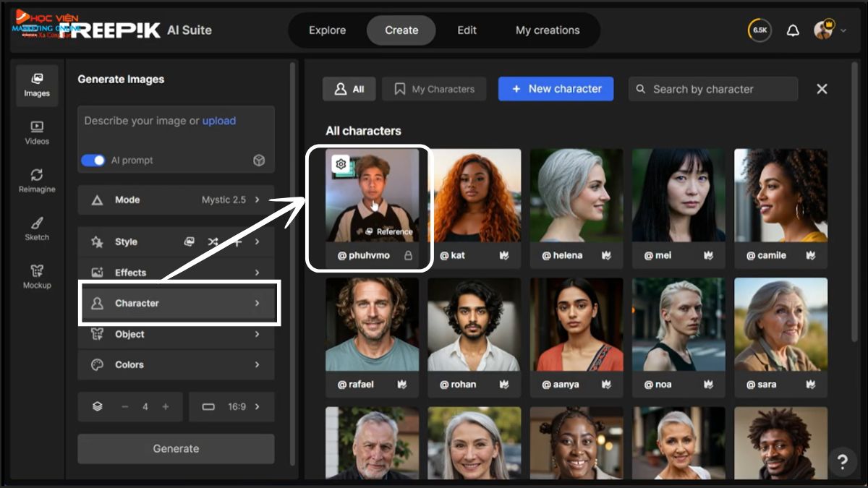This screenshot has width=868, height=488.
Task: Select the aanya character portrait
Action: point(576,325)
